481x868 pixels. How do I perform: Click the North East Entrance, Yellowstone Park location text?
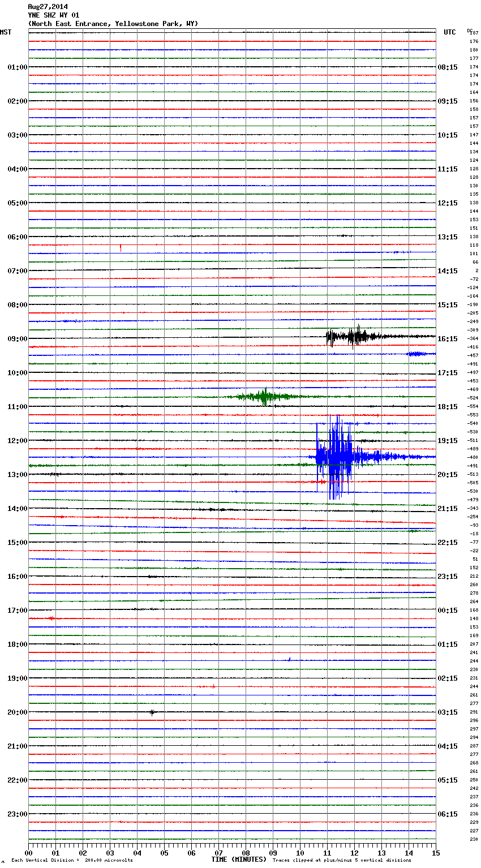pos(113,24)
